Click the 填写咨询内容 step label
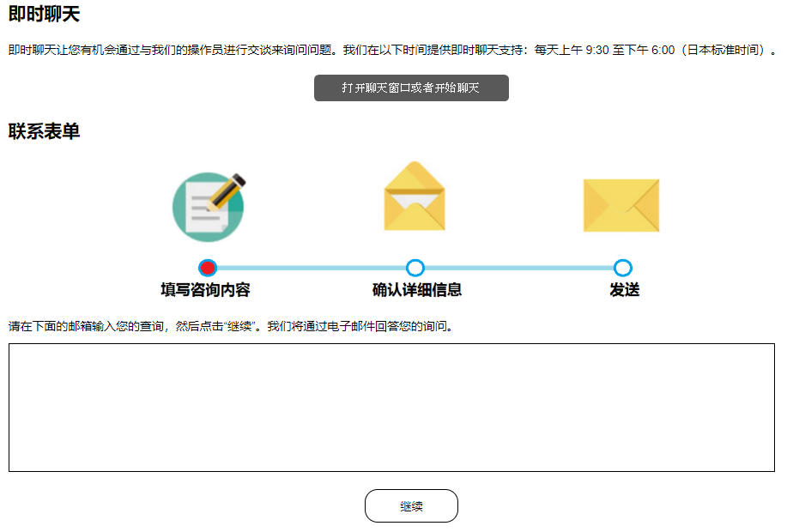This screenshot has width=787, height=532. [x=205, y=289]
